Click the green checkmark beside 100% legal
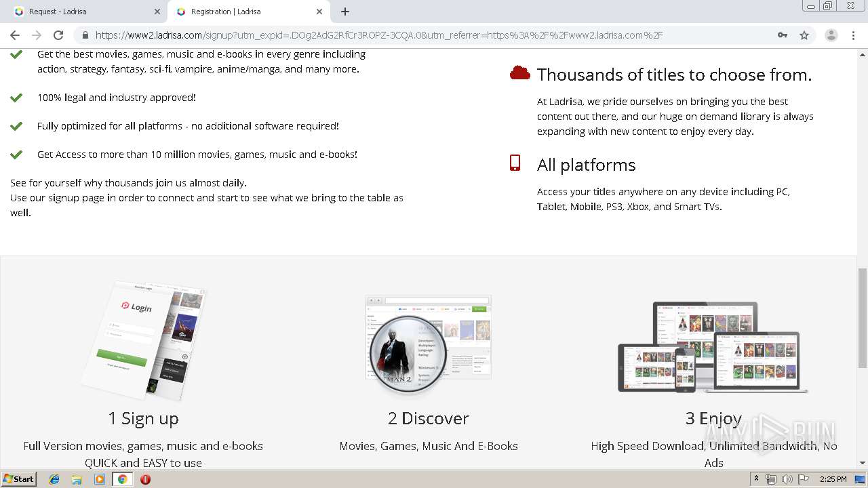 pyautogui.click(x=16, y=98)
